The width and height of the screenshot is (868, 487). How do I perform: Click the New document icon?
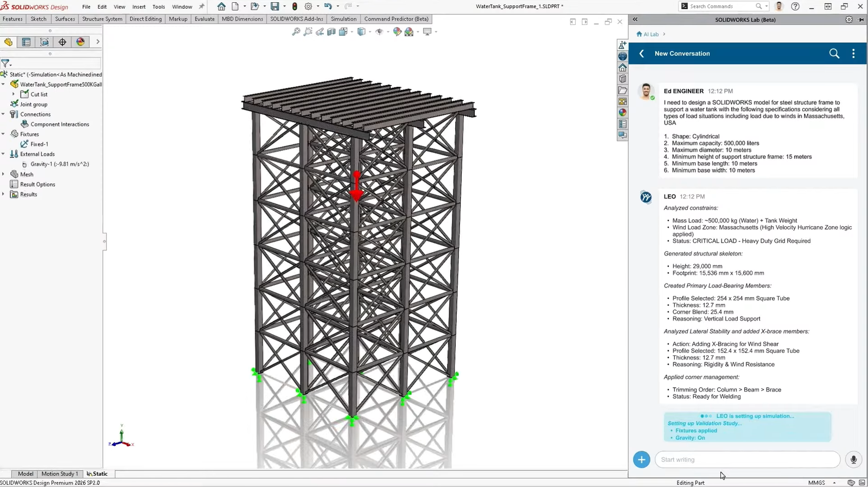coord(235,7)
